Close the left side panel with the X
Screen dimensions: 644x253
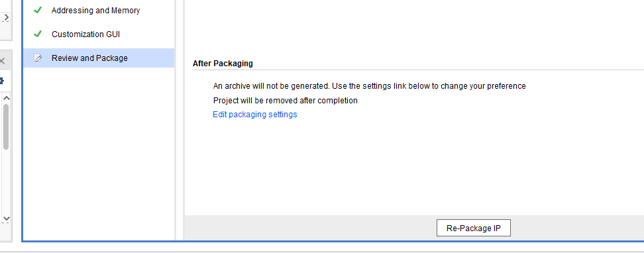(x=2, y=61)
